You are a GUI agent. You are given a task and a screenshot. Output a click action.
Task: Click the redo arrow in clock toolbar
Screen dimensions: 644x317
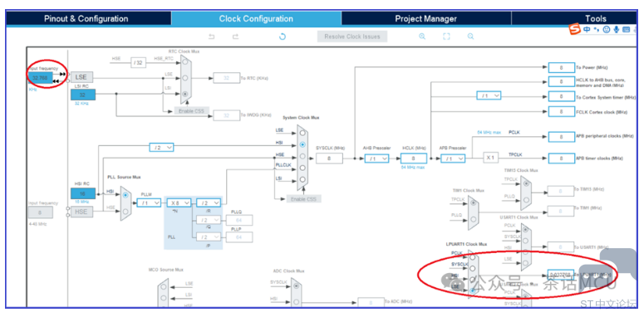tap(235, 37)
